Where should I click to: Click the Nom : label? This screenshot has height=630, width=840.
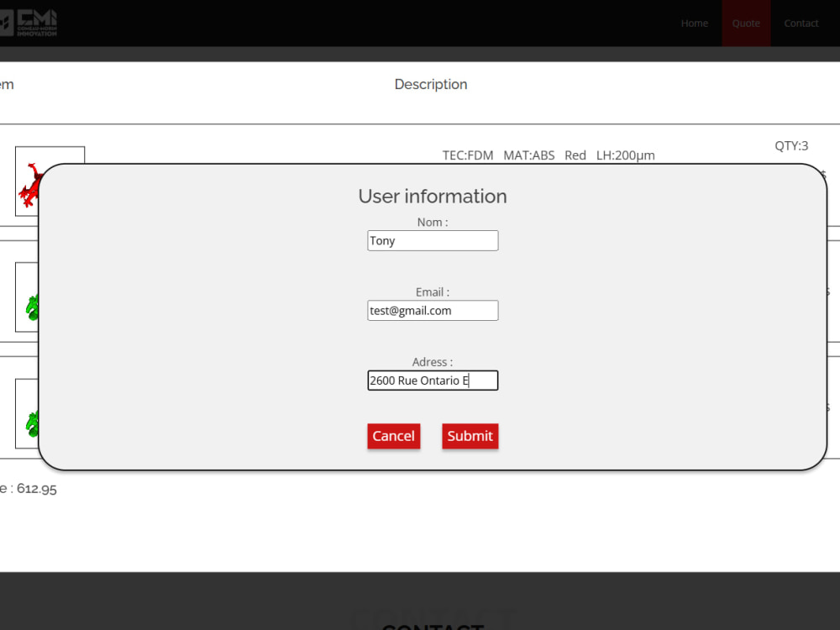pyautogui.click(x=433, y=222)
